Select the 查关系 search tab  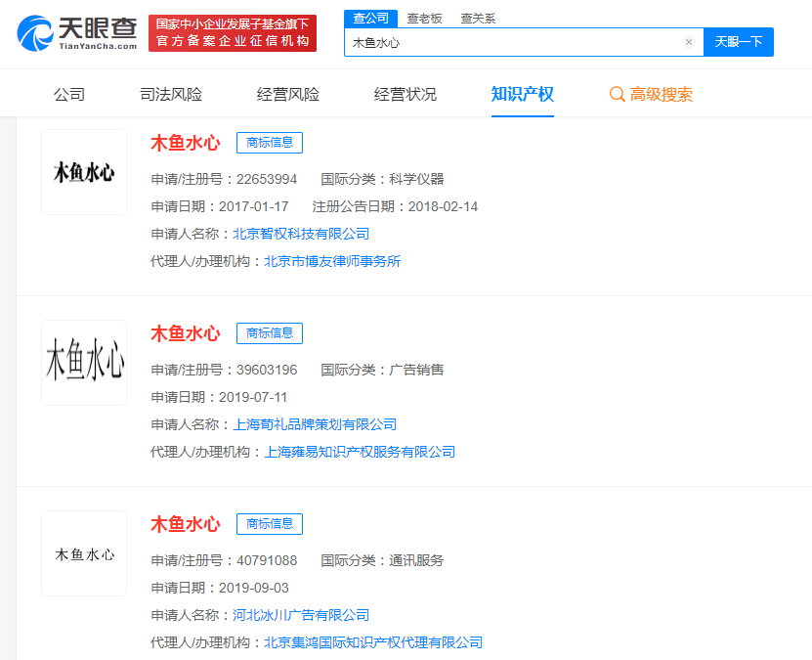(478, 19)
